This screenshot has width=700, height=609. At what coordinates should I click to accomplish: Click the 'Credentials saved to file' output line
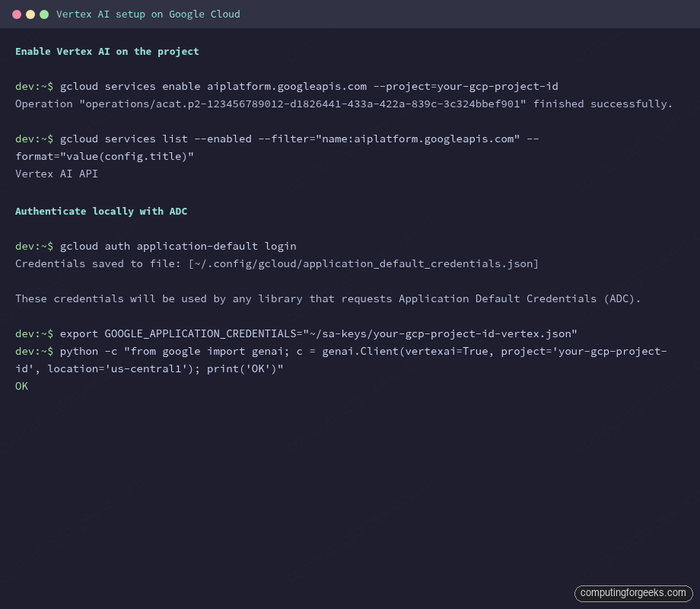click(x=277, y=263)
